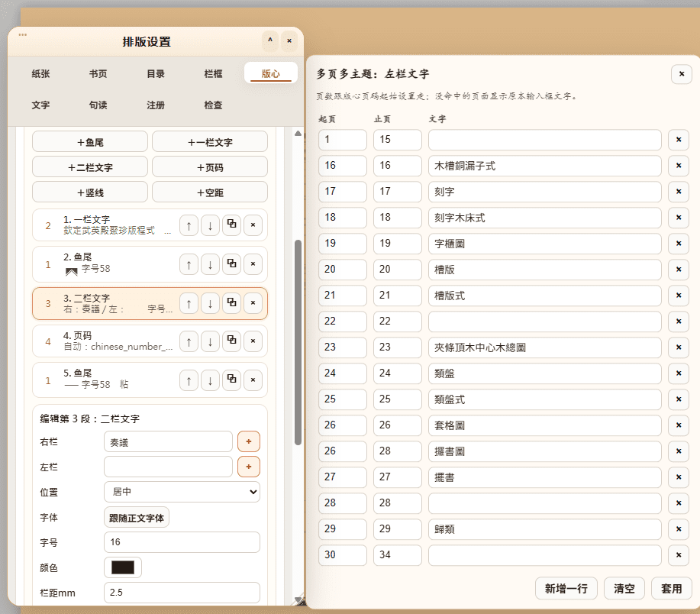This screenshot has height=614, width=700.
Task: Open multi-page themes for 左栏
Action: [x=249, y=467]
